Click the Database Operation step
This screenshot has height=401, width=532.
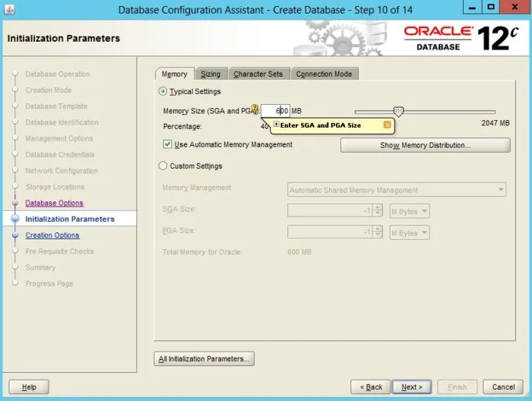pyautogui.click(x=58, y=74)
